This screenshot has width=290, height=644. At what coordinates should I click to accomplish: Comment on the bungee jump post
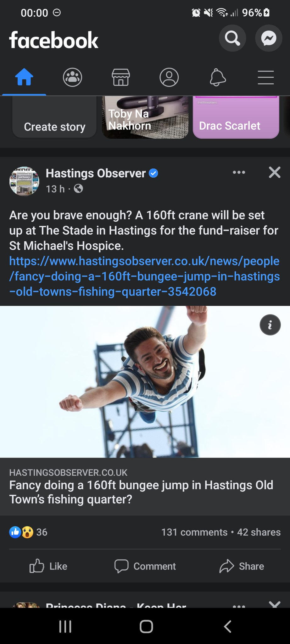click(145, 566)
